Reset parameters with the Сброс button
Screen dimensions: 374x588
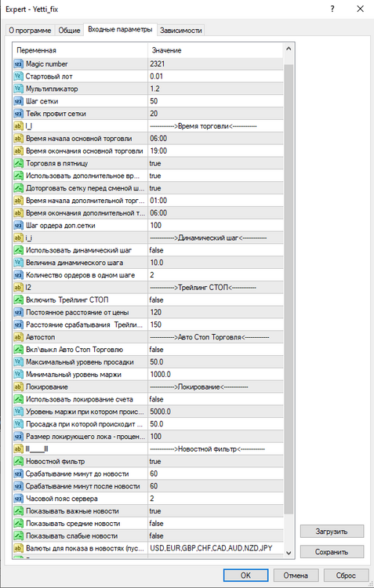tap(346, 575)
